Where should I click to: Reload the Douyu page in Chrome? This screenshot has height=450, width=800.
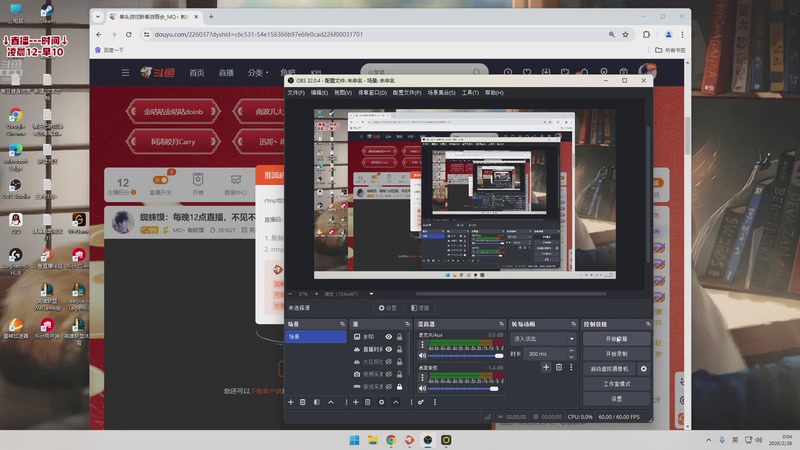[129, 34]
